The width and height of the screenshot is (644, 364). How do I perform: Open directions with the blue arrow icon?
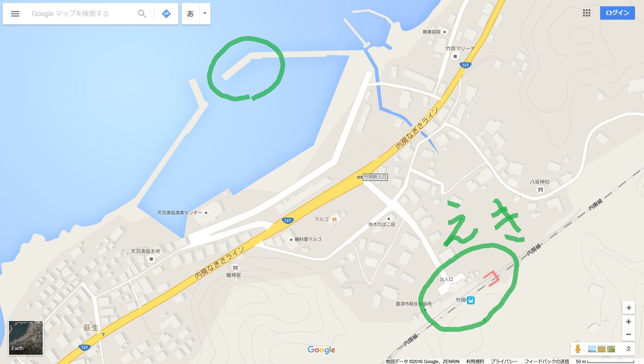coord(167,14)
